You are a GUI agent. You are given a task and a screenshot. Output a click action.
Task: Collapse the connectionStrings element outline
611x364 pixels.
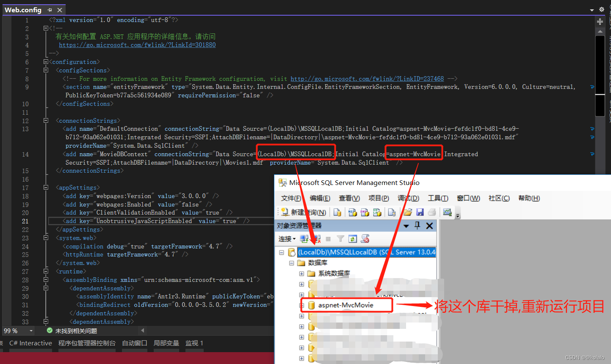click(x=46, y=121)
